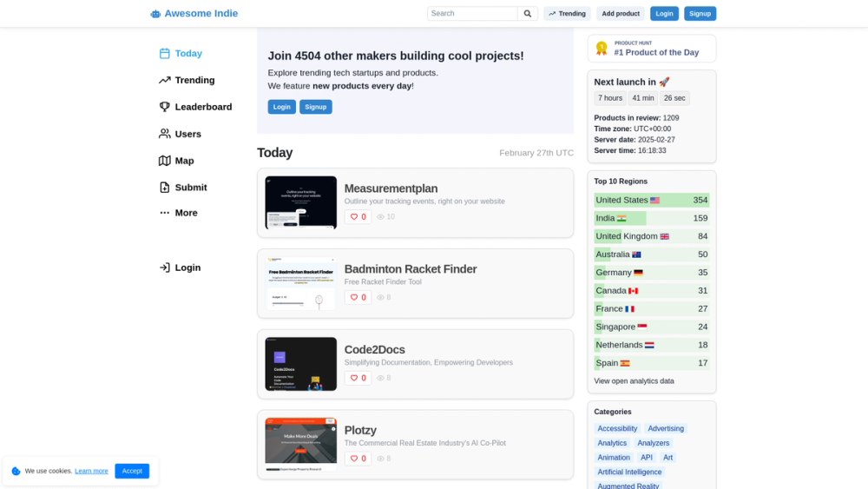Click the Trending arrow icon in top bar

[x=552, y=14]
